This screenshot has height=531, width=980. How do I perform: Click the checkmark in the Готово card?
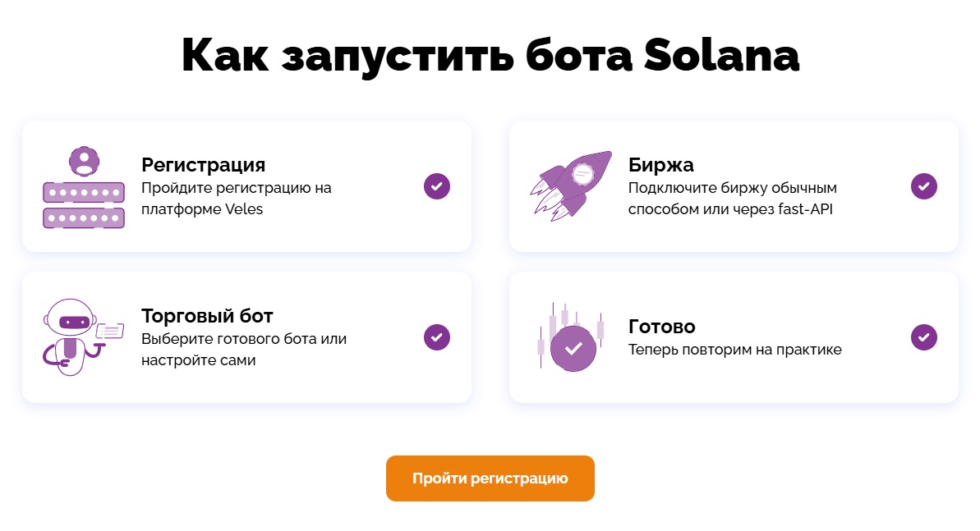924,337
